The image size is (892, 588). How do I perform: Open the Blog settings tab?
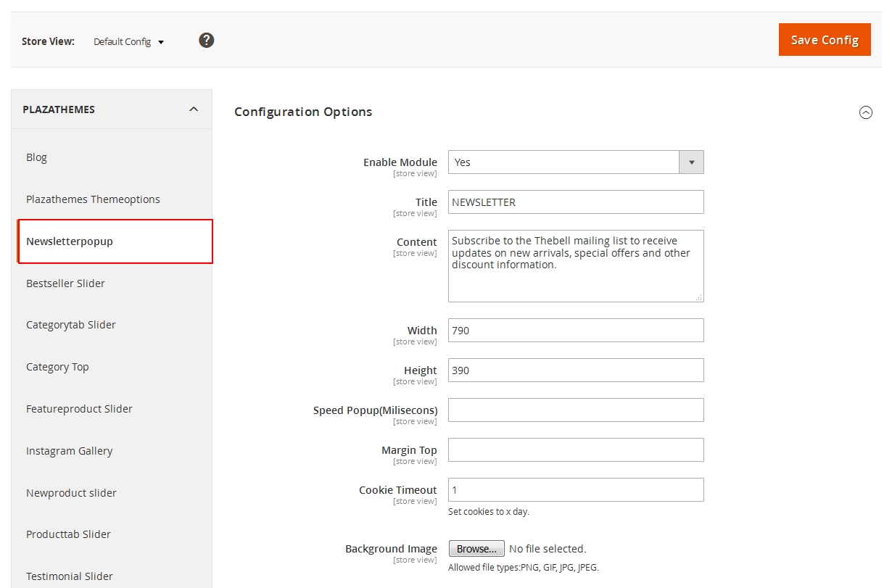point(37,157)
